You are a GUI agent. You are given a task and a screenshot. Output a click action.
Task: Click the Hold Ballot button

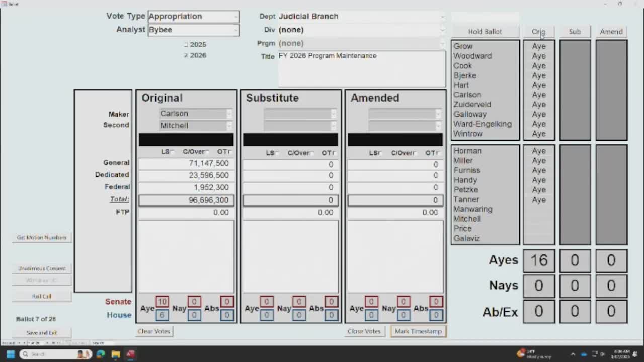coord(485,32)
